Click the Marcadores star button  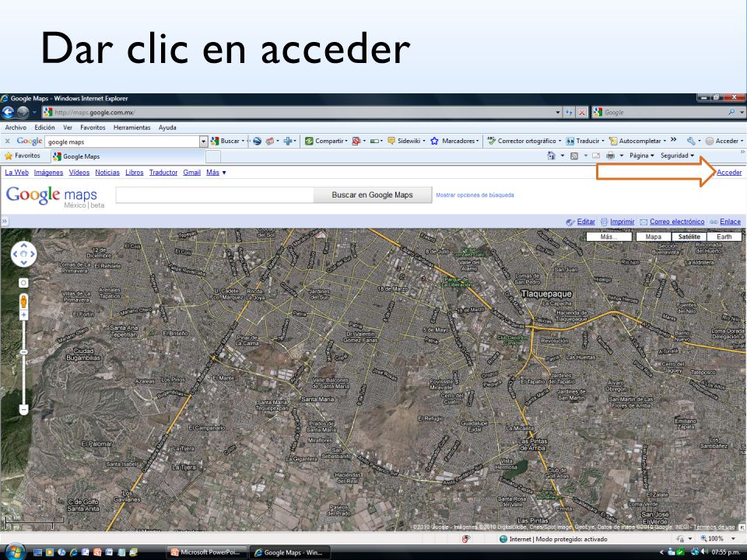click(454, 141)
